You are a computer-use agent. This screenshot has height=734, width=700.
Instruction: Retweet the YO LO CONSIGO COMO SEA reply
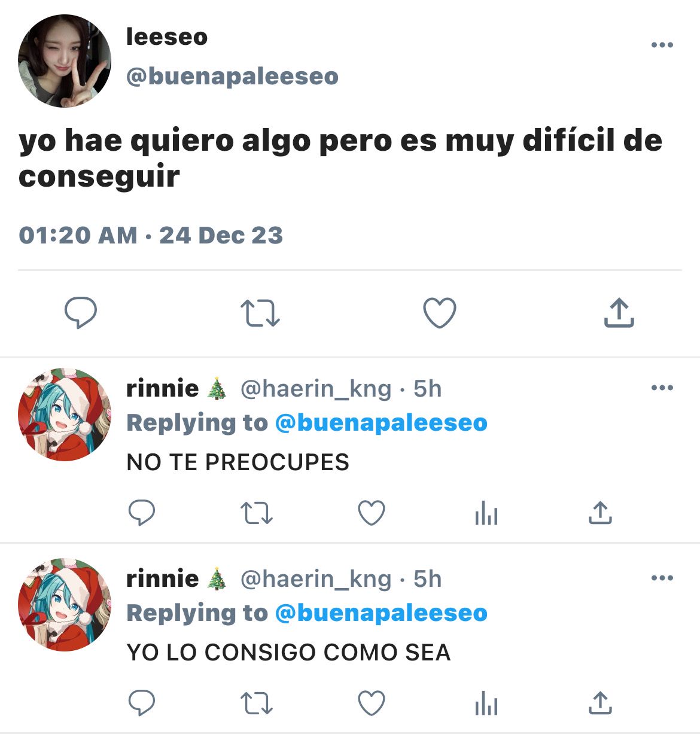coord(256,703)
